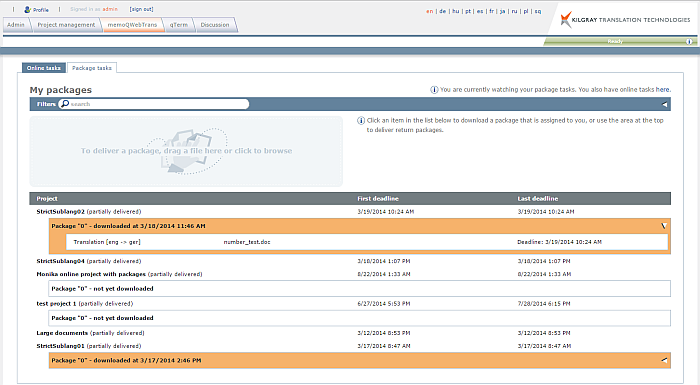The image size is (700, 385).
Task: Click Deadline: 3/19/2014 10:24 AM text
Action: [x=559, y=242]
